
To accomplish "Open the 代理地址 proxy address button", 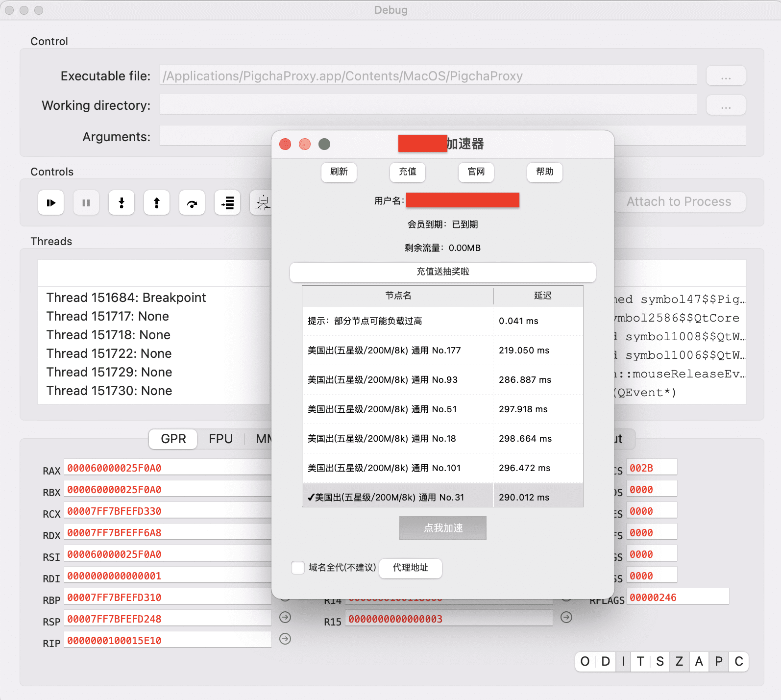I will pos(411,568).
